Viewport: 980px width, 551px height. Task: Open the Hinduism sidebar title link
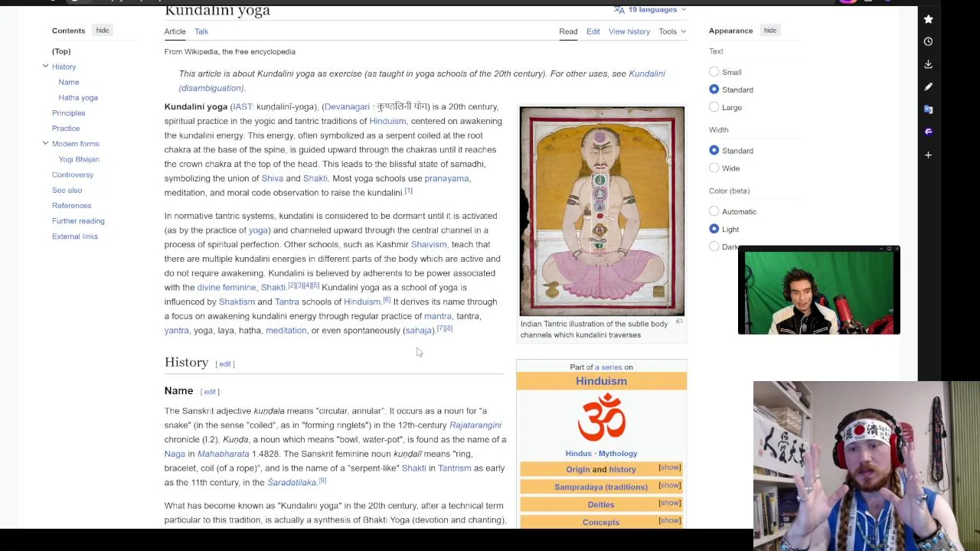(x=601, y=381)
